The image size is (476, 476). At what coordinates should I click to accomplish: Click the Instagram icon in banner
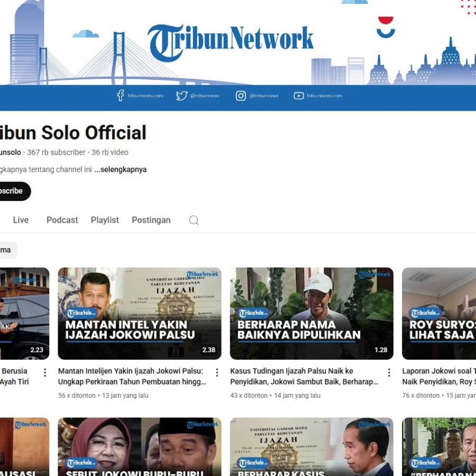(x=241, y=96)
